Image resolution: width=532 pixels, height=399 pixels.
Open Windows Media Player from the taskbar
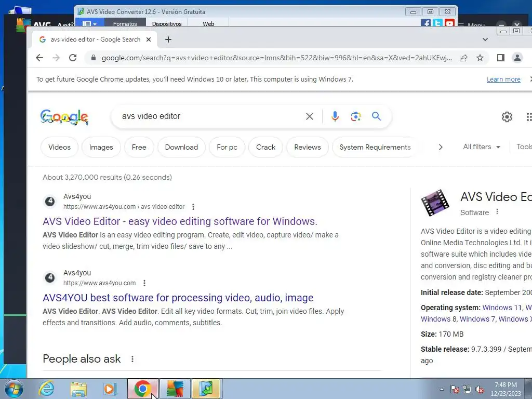pyautogui.click(x=110, y=389)
